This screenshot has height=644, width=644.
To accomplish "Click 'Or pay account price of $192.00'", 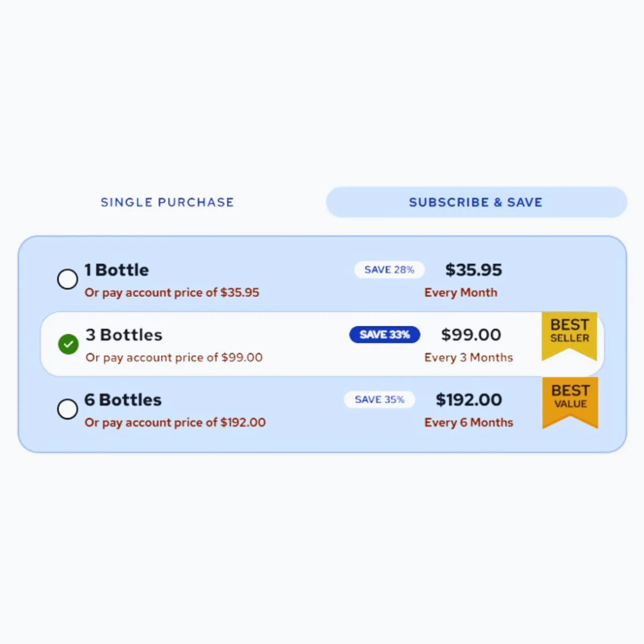I will (x=175, y=422).
